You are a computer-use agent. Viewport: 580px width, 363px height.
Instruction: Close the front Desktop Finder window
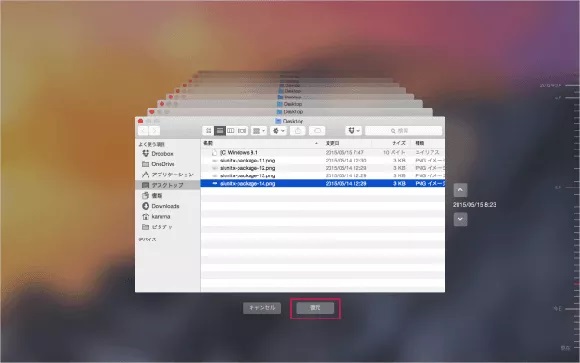point(141,121)
